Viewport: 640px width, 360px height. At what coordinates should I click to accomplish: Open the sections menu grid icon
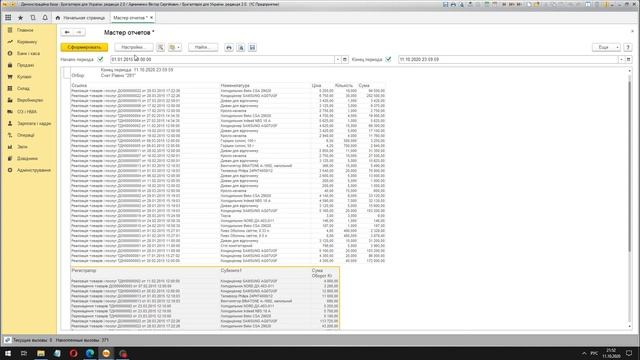[8, 18]
